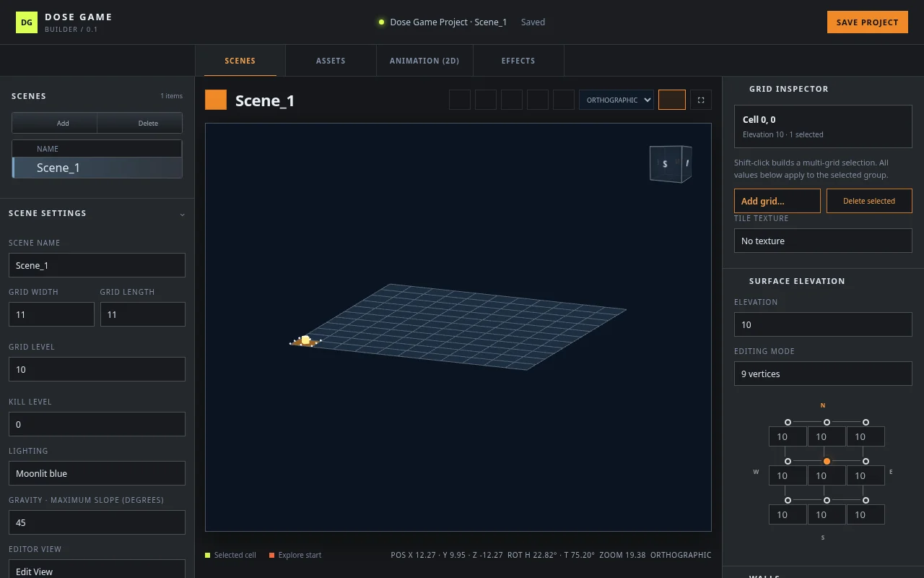Switch to the Assets tab
Image resolution: width=924 pixels, height=578 pixels.
[331, 61]
